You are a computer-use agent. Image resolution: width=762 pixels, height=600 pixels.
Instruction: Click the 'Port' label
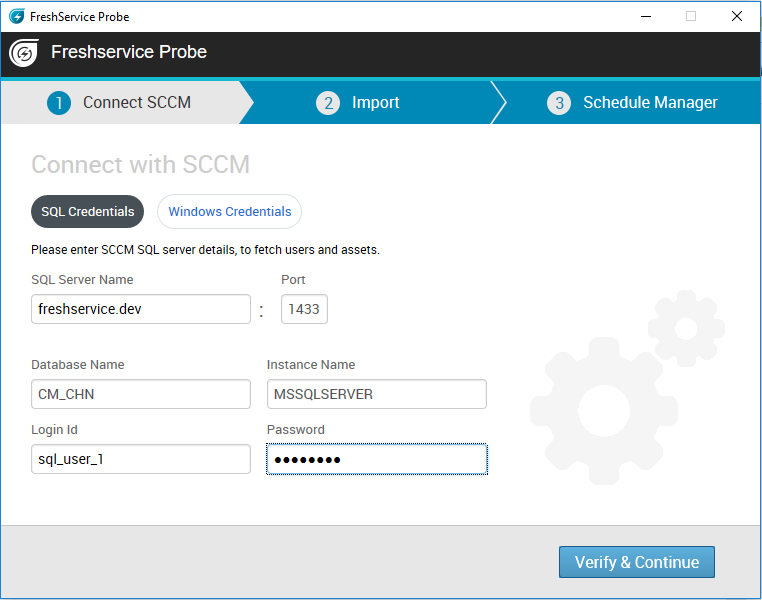click(293, 280)
